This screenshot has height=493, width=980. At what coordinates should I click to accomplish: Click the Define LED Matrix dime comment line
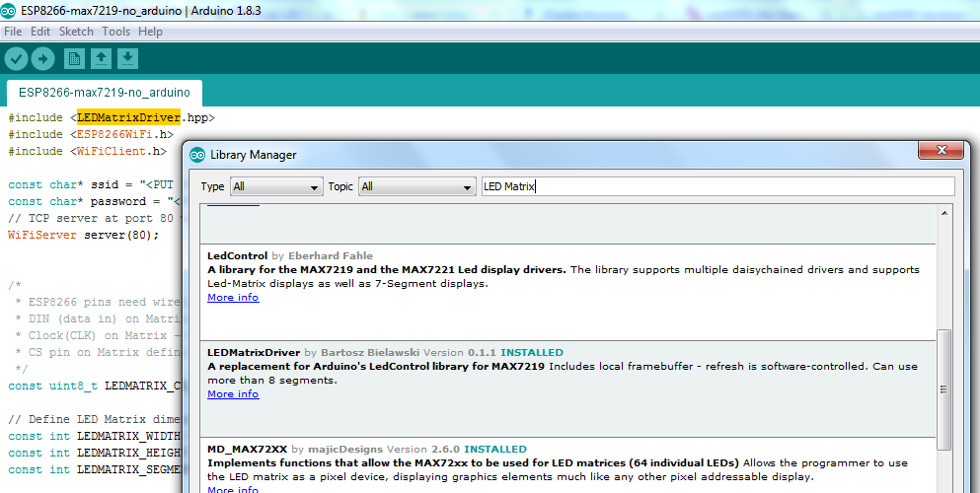pos(95,419)
